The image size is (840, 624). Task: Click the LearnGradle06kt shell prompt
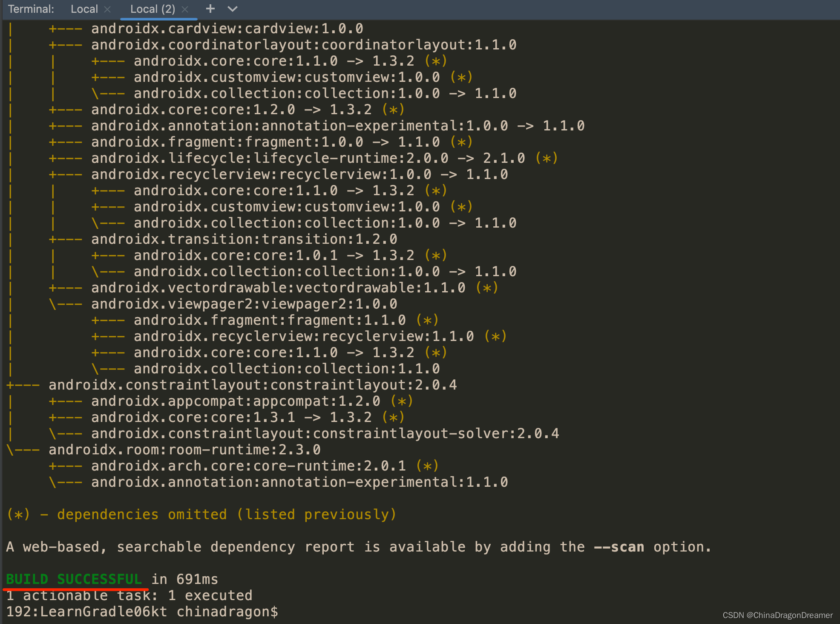(142, 612)
